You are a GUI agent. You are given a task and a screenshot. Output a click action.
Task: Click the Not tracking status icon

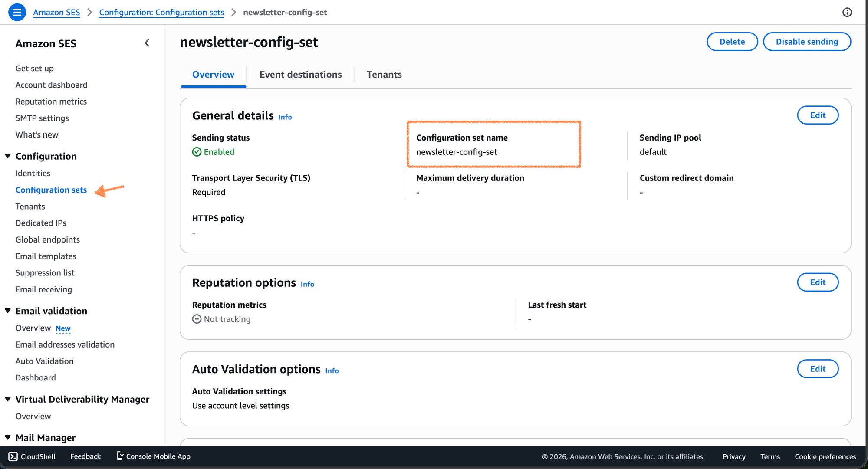click(197, 319)
